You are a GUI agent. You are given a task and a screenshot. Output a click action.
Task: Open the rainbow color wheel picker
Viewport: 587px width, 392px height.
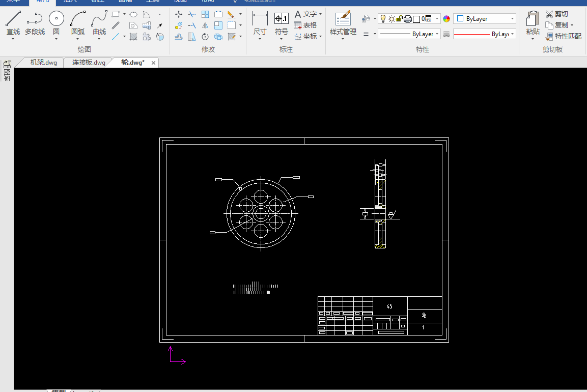click(x=446, y=19)
